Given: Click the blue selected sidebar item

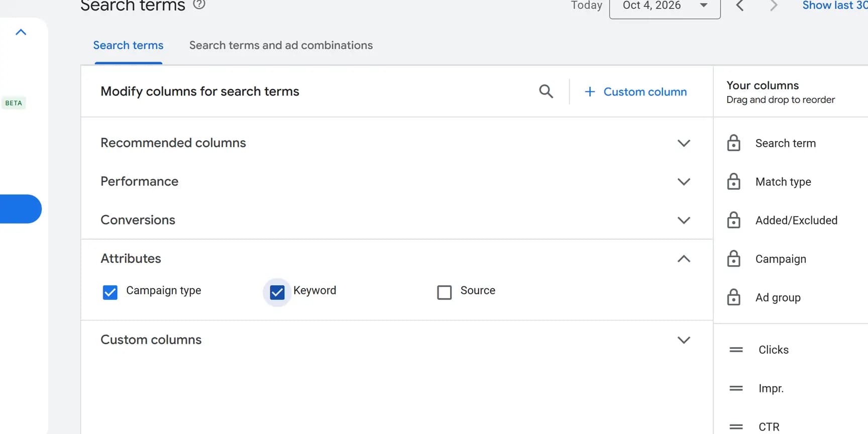Looking at the screenshot, I should [x=21, y=209].
